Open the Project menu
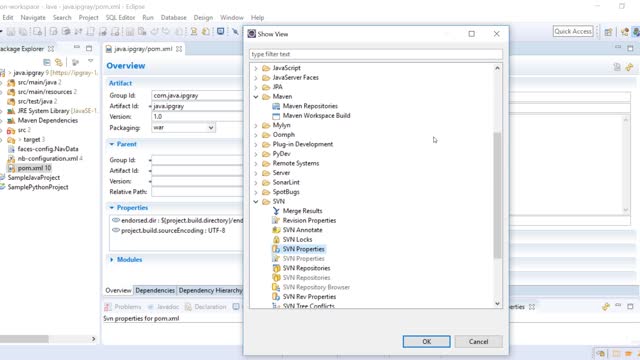 (89, 18)
